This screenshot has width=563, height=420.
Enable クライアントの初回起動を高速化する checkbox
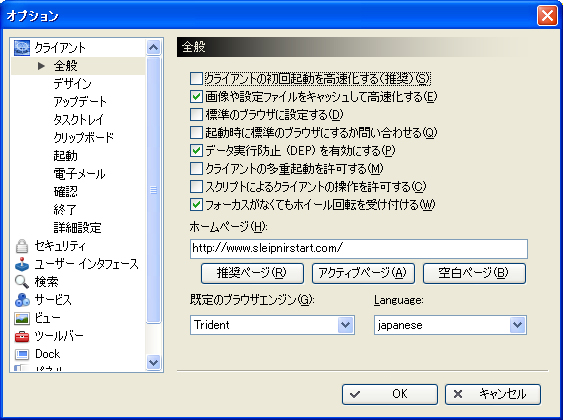(196, 79)
